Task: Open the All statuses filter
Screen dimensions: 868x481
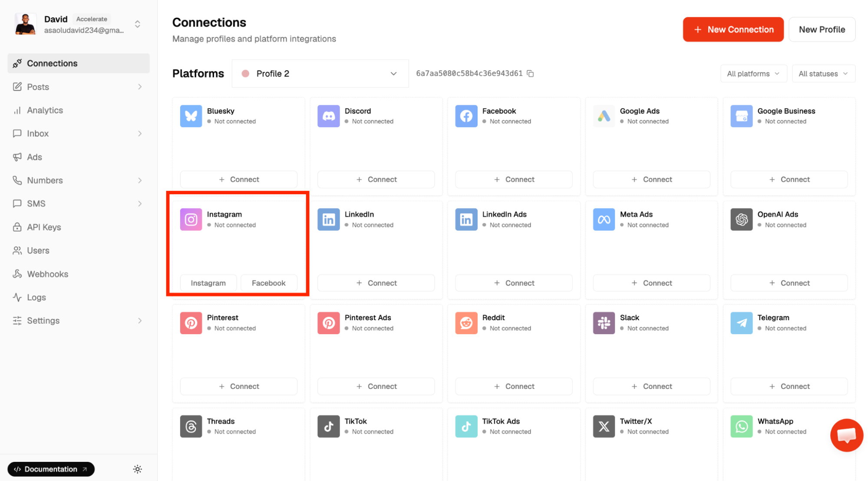Action: 823,73
